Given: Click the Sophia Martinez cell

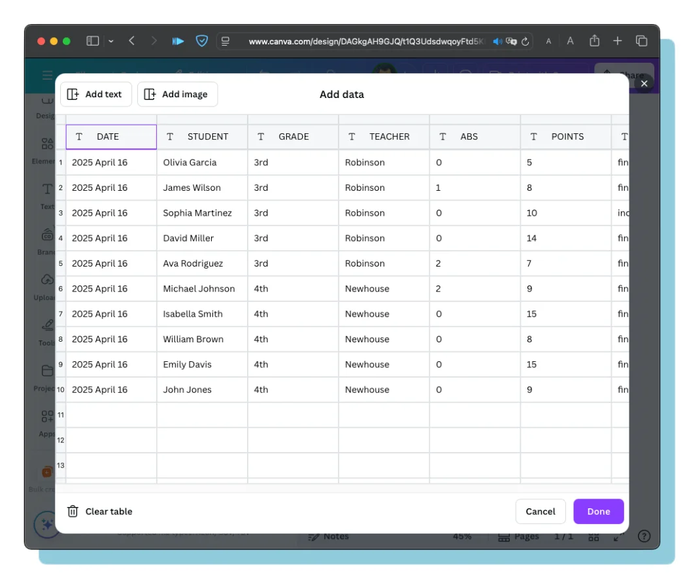Looking at the screenshot, I should [x=202, y=213].
